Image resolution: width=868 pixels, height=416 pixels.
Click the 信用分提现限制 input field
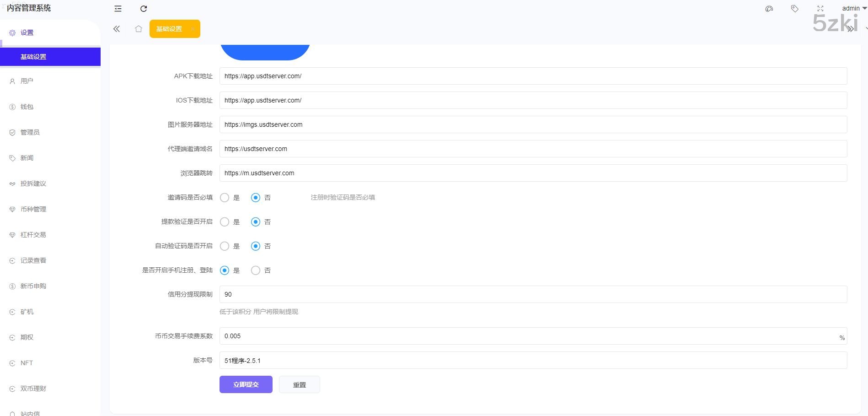coord(533,294)
